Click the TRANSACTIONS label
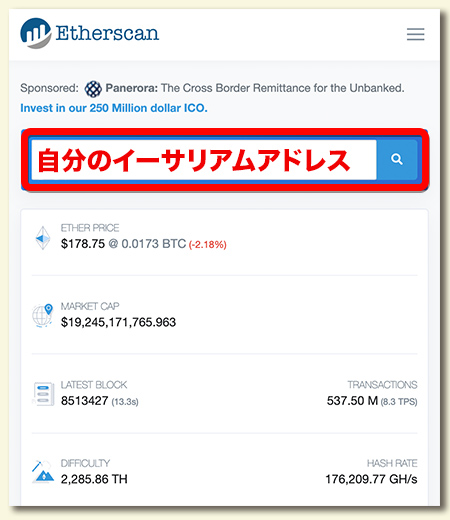This screenshot has width=450, height=520. (x=382, y=385)
